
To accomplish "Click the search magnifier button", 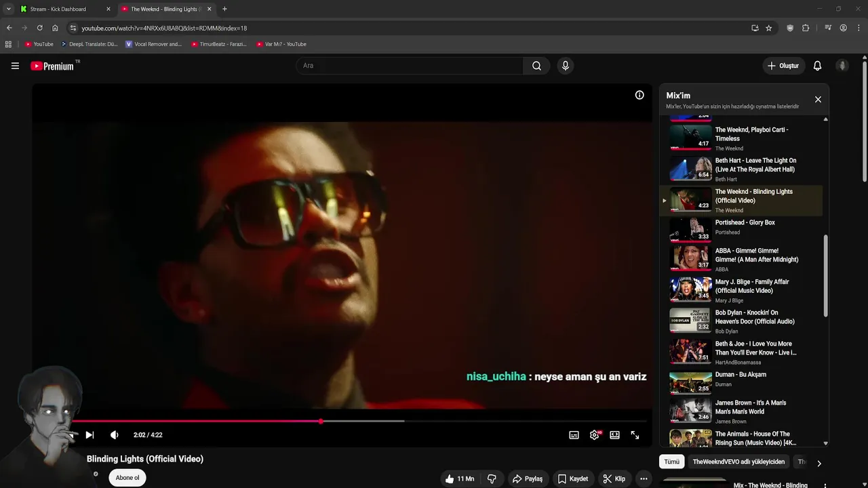I will (x=536, y=66).
